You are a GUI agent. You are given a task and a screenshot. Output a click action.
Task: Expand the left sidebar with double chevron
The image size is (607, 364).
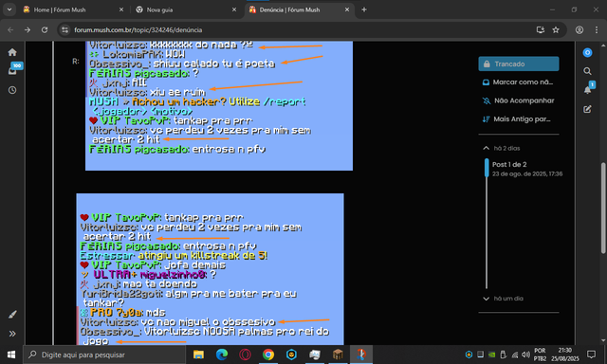pyautogui.click(x=12, y=334)
